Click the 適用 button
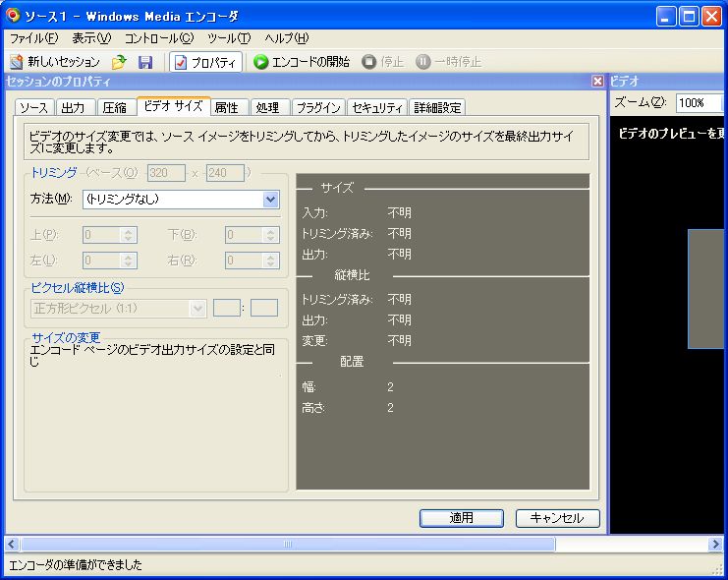728x580 pixels. pyautogui.click(x=461, y=518)
